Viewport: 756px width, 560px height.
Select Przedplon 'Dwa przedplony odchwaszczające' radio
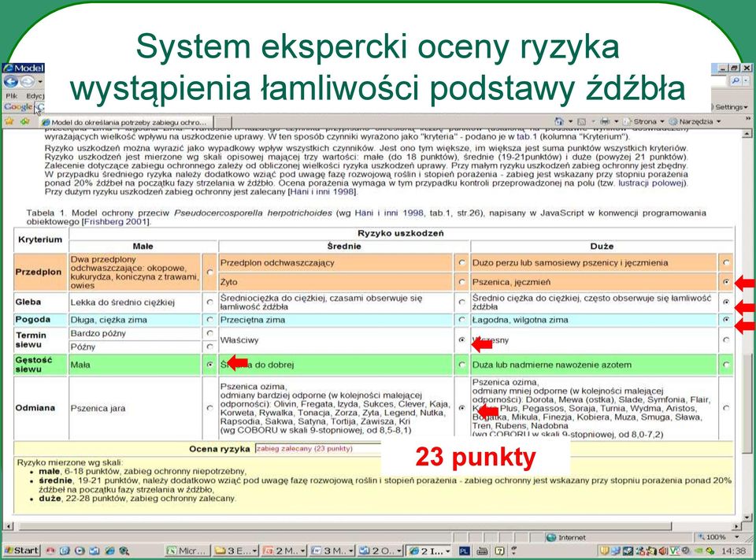[209, 272]
